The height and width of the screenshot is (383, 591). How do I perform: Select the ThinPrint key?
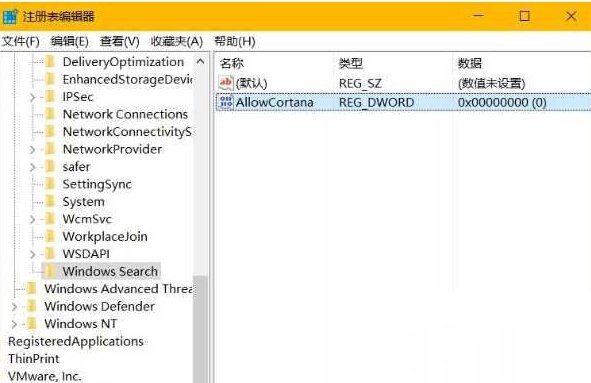[34, 358]
